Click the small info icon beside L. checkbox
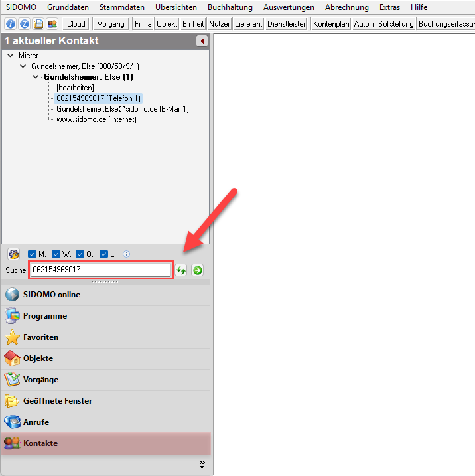This screenshot has height=476, width=475. click(127, 254)
